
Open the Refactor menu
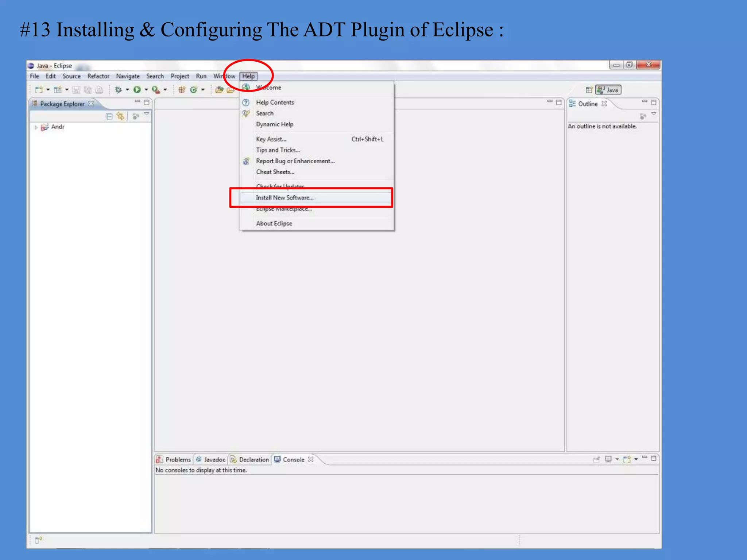pyautogui.click(x=98, y=76)
